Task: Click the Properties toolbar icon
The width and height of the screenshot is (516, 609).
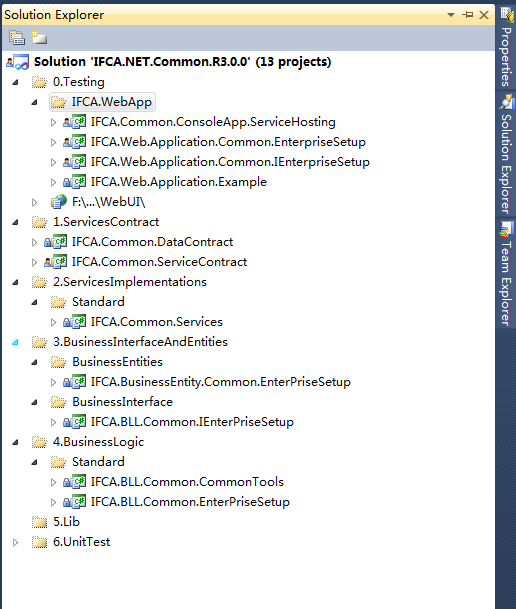Action: point(17,38)
